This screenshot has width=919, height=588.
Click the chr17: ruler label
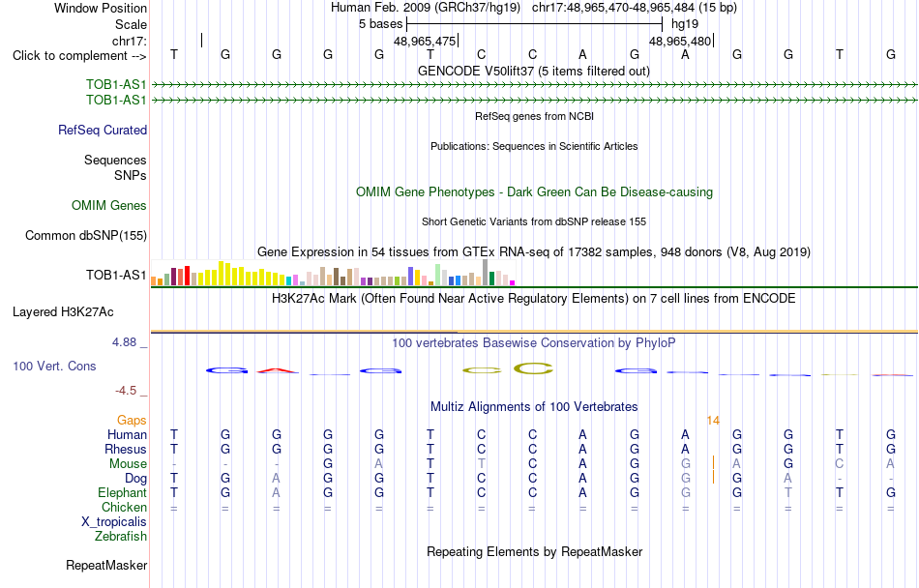(129, 41)
